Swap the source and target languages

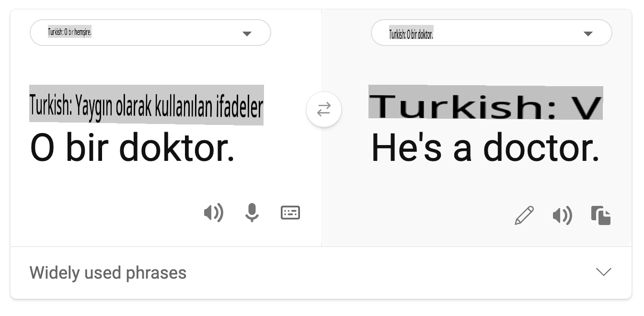[324, 110]
